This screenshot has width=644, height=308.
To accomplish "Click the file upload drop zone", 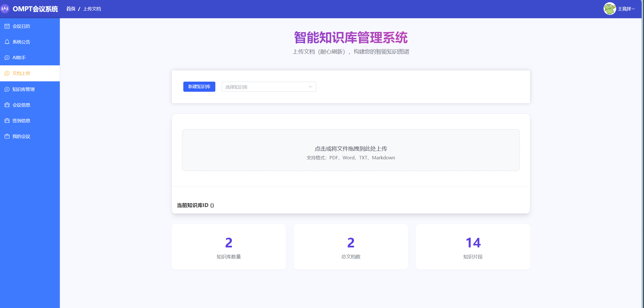I will coord(351,150).
